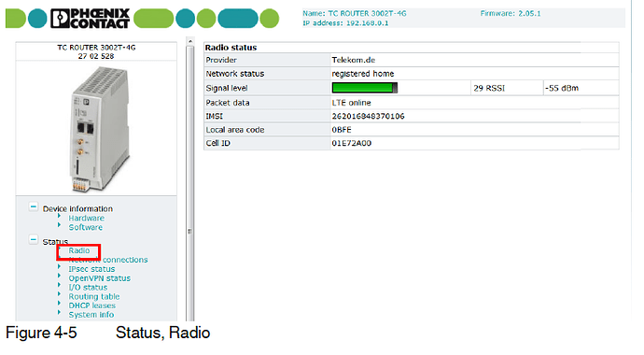Screen dimensions: 644x355
Task: Click the IMSI row label
Action: click(214, 116)
